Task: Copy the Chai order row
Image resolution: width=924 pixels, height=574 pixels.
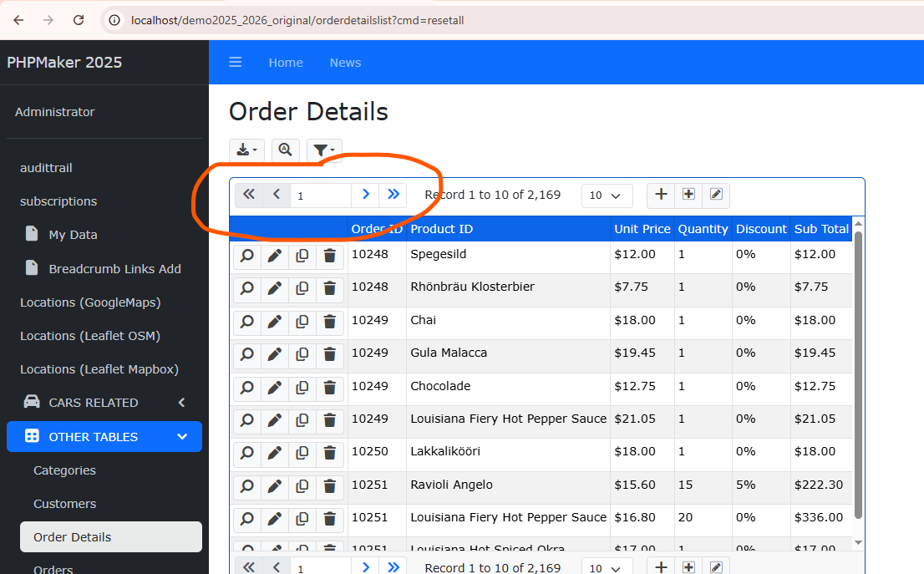Action: click(302, 322)
